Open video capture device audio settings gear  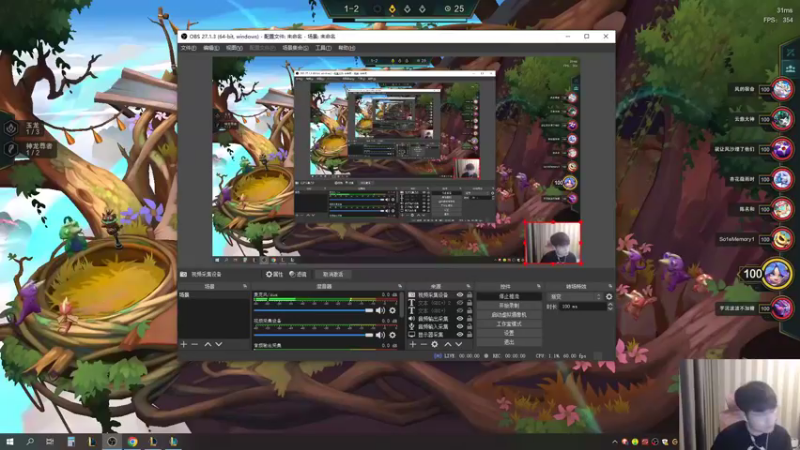pyautogui.click(x=392, y=335)
